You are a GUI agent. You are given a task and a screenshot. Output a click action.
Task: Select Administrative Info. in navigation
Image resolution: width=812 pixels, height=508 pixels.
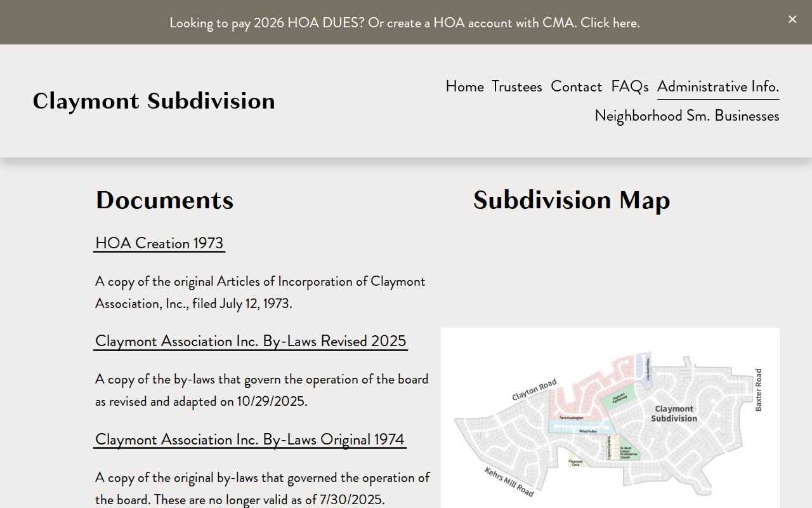pos(718,87)
